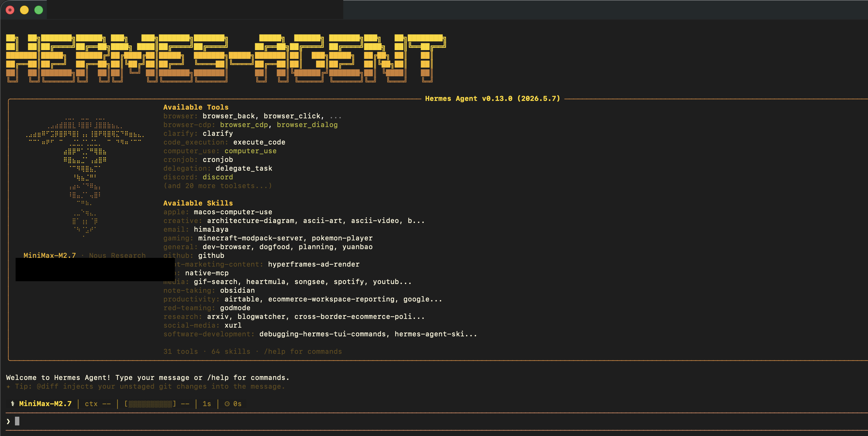Click 'gif-search' skill in media row

pyautogui.click(x=215, y=282)
